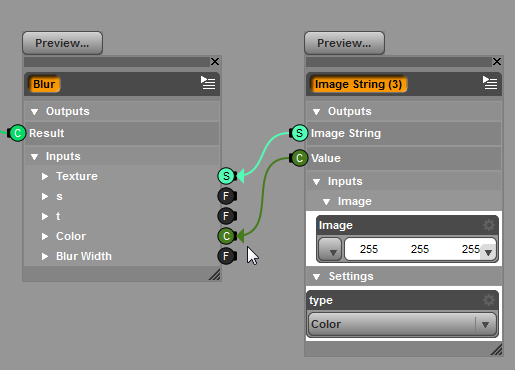The image size is (515, 370).
Task: Click the Value output socket
Action: [299, 158]
